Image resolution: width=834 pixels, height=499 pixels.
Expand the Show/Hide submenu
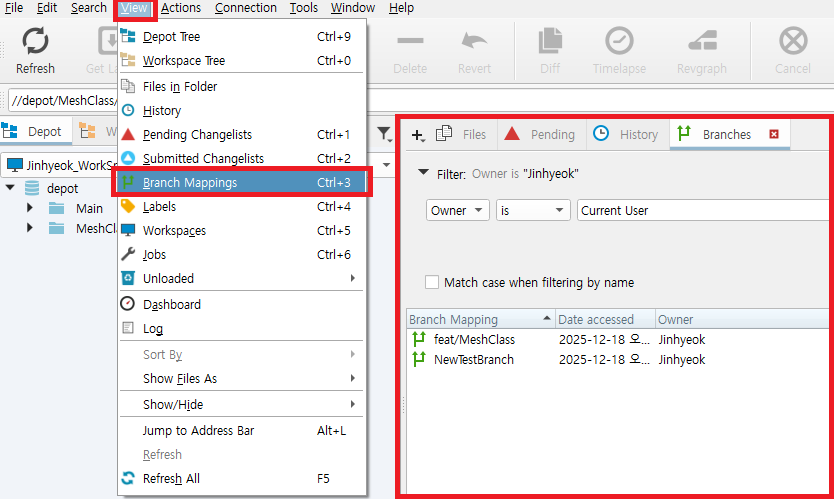[x=242, y=404]
